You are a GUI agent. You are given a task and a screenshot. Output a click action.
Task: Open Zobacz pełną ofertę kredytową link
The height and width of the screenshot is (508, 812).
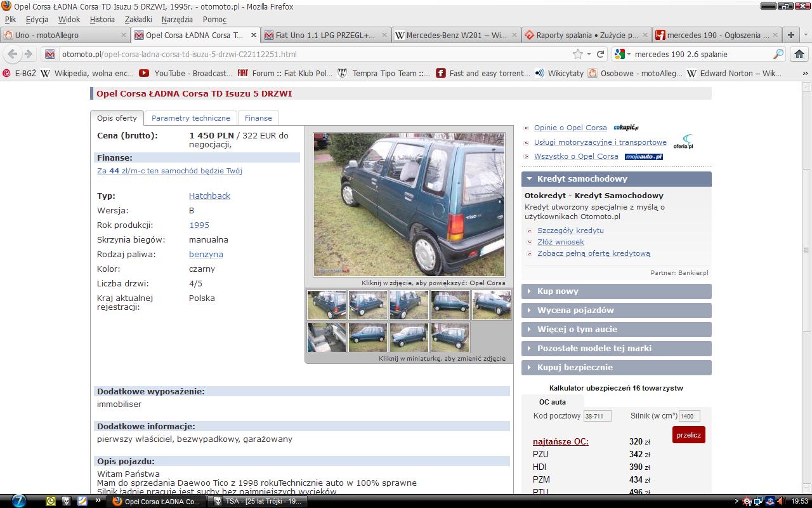594,253
